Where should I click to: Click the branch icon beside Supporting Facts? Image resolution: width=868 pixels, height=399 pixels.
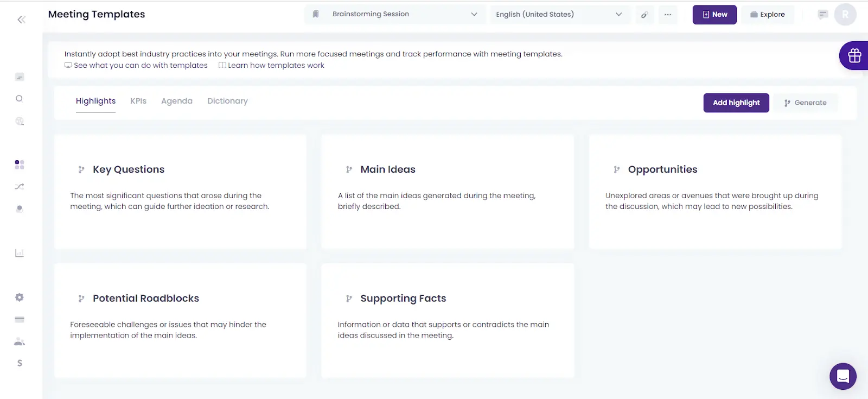click(349, 299)
